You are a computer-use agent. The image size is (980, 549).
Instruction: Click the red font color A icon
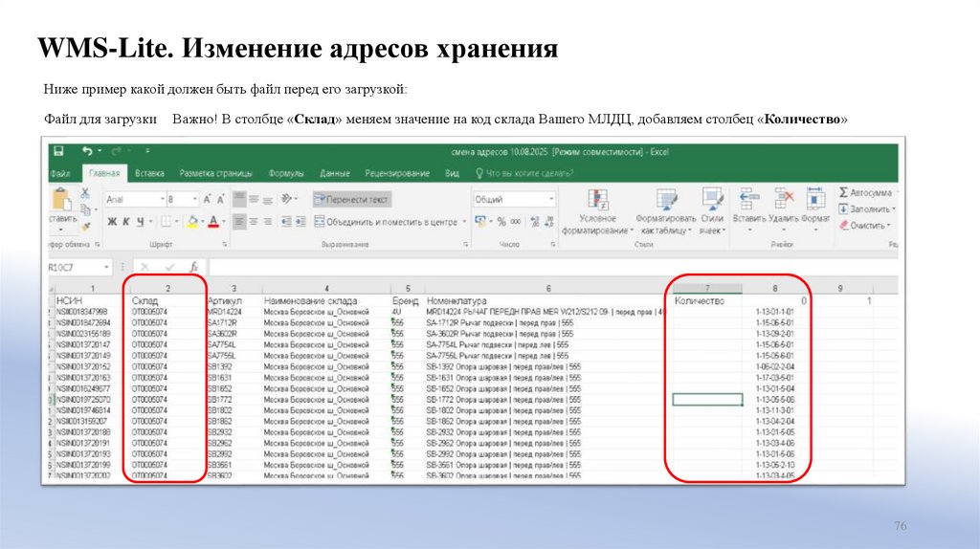pyautogui.click(x=213, y=221)
